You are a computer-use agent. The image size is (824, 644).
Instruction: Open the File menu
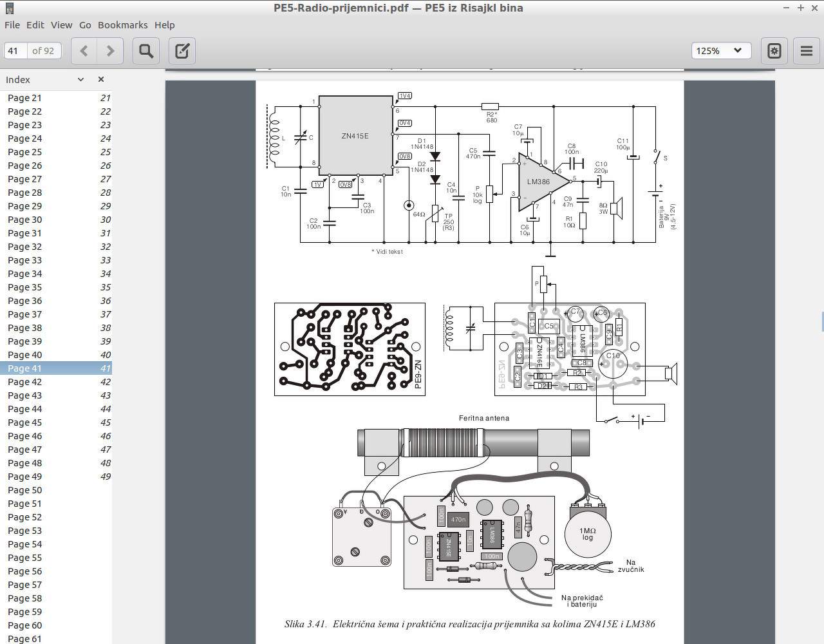(12, 25)
